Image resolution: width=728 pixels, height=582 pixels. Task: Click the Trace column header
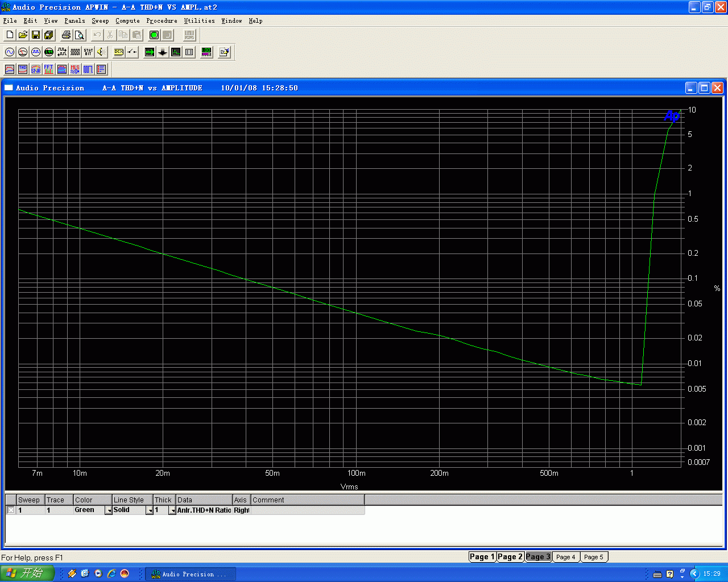(59, 500)
